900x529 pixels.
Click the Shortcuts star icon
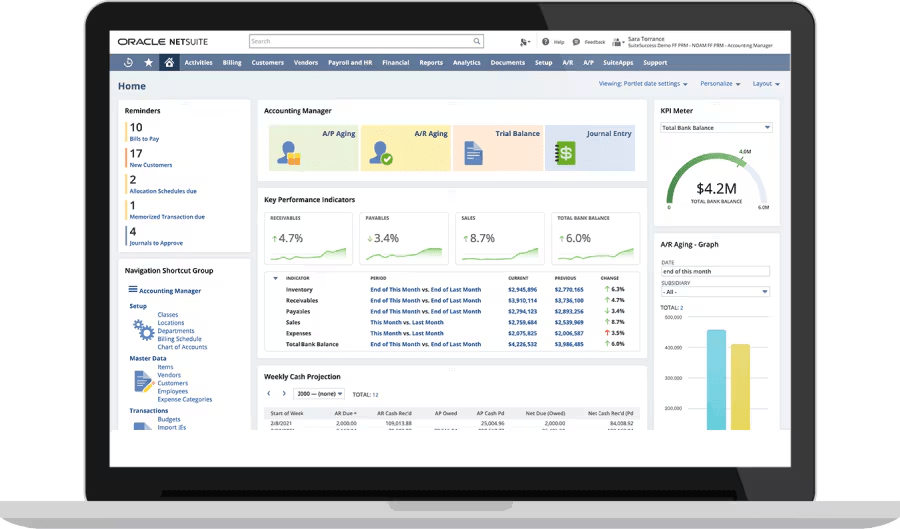click(x=149, y=62)
